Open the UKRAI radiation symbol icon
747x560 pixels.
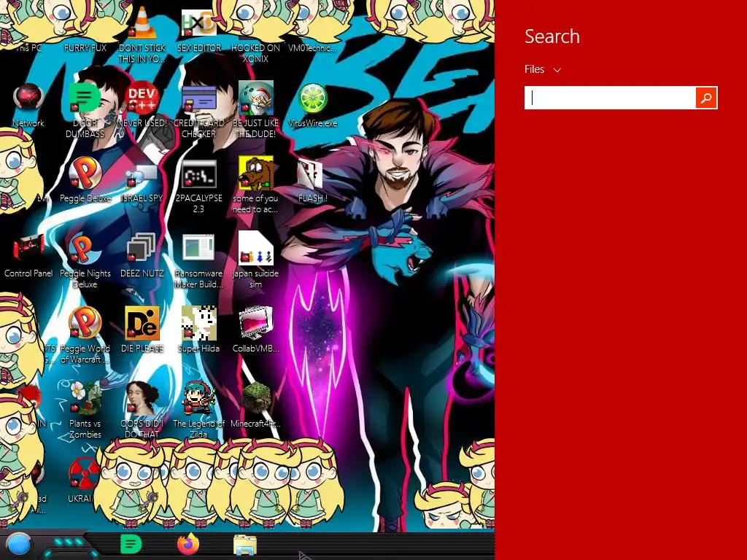click(x=84, y=472)
